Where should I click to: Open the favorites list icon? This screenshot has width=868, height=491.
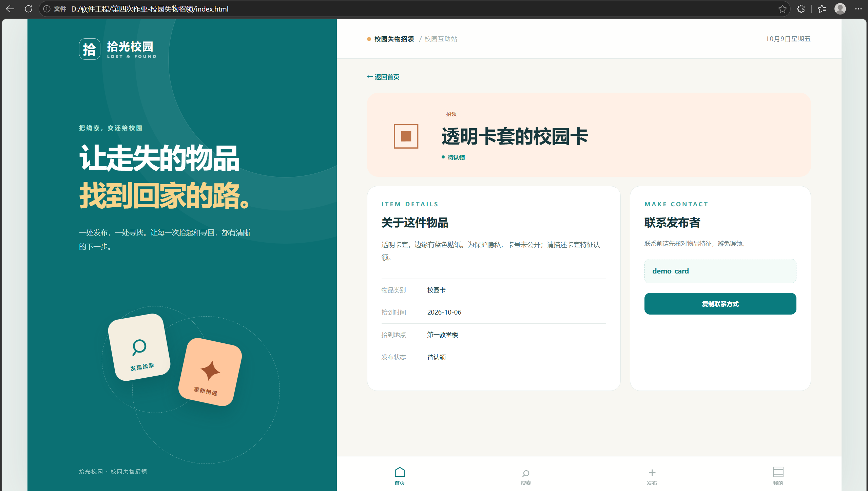tap(822, 9)
